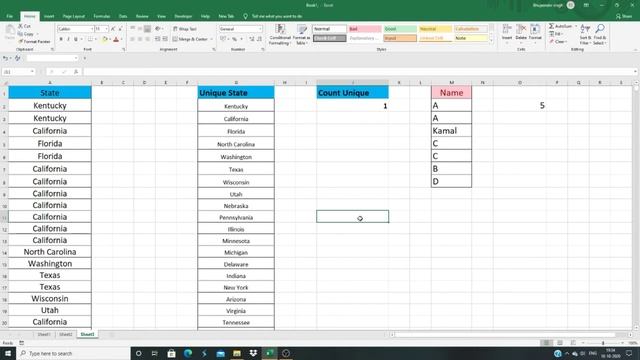The width and height of the screenshot is (640, 360).
Task: Activate Format Painter tool
Action: pos(34,41)
